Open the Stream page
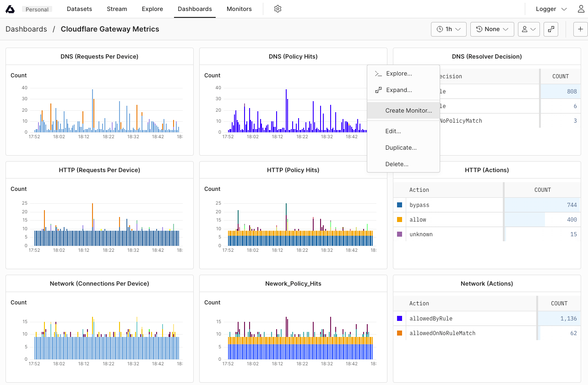The image size is (588, 385). (x=117, y=9)
